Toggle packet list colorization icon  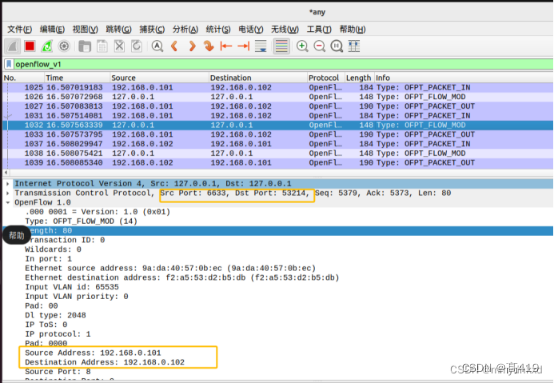click(282, 46)
